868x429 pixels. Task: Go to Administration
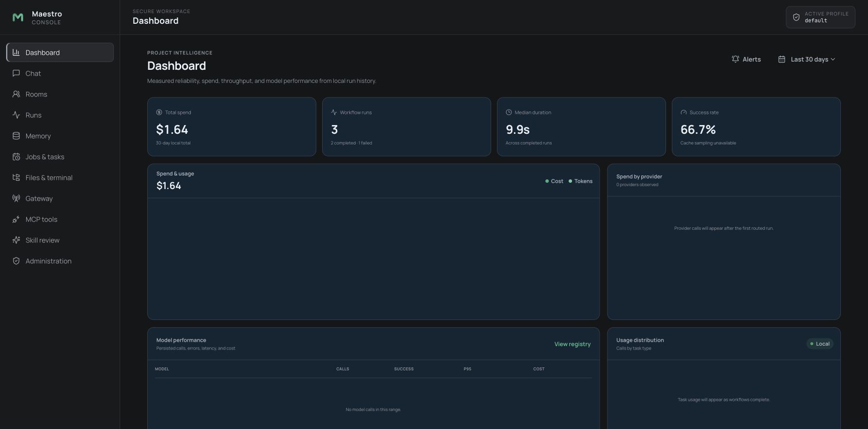(x=60, y=261)
